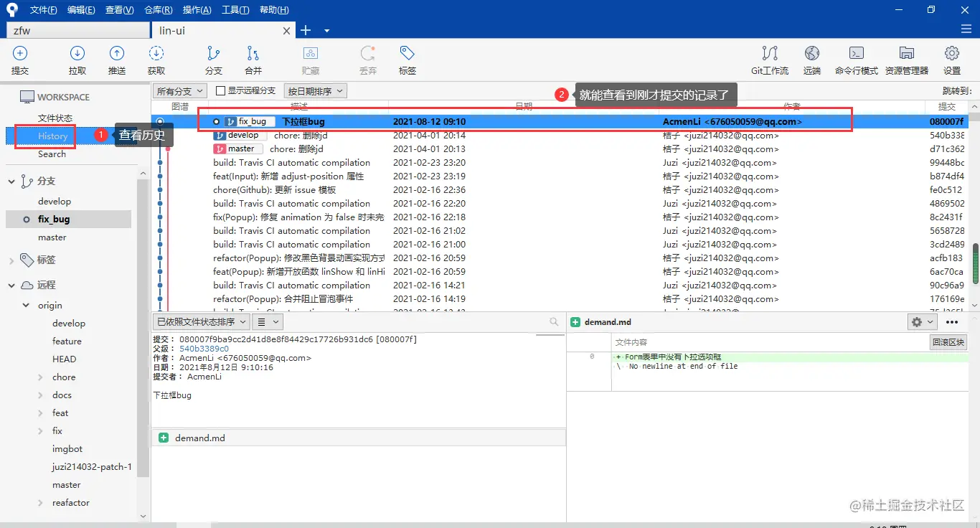Select Search in the sidebar
The image size is (980, 528).
tap(52, 154)
